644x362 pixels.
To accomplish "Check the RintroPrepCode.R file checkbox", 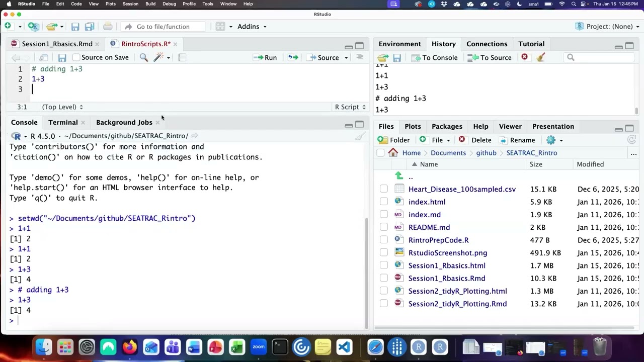I will point(384,240).
